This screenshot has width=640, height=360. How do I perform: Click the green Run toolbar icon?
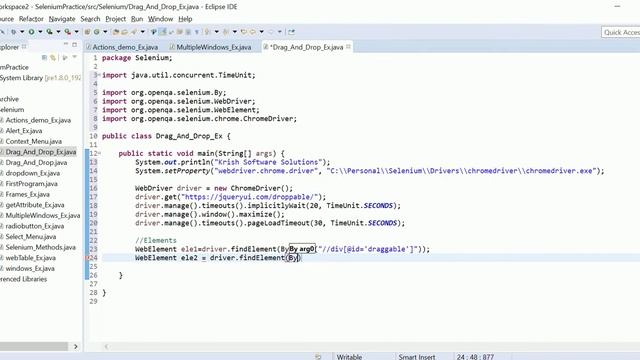pyautogui.click(x=31, y=31)
